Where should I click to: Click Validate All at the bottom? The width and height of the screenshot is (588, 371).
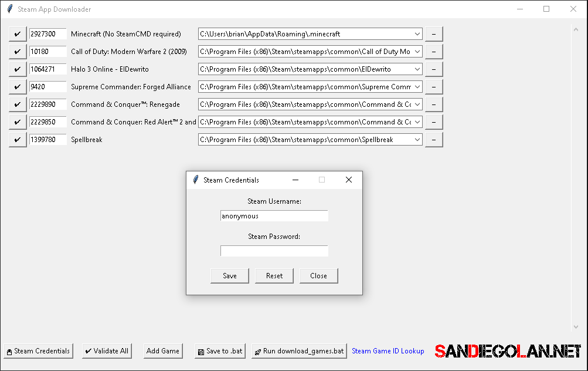coord(107,351)
